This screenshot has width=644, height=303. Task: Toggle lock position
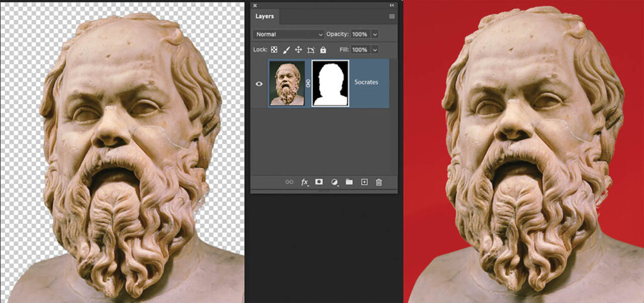pyautogui.click(x=299, y=50)
